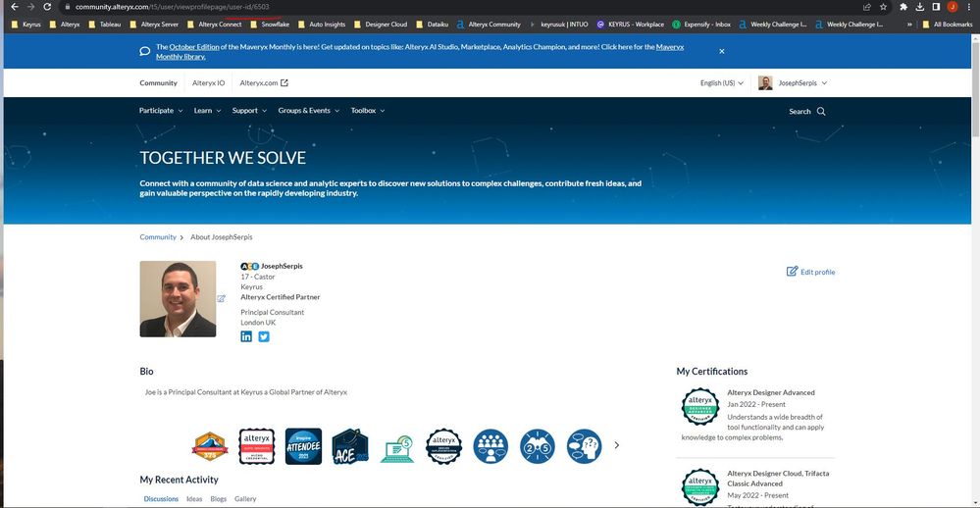The height and width of the screenshot is (508, 980).
Task: Dismiss the Maveryx Monthly announcement banner
Action: 722,51
